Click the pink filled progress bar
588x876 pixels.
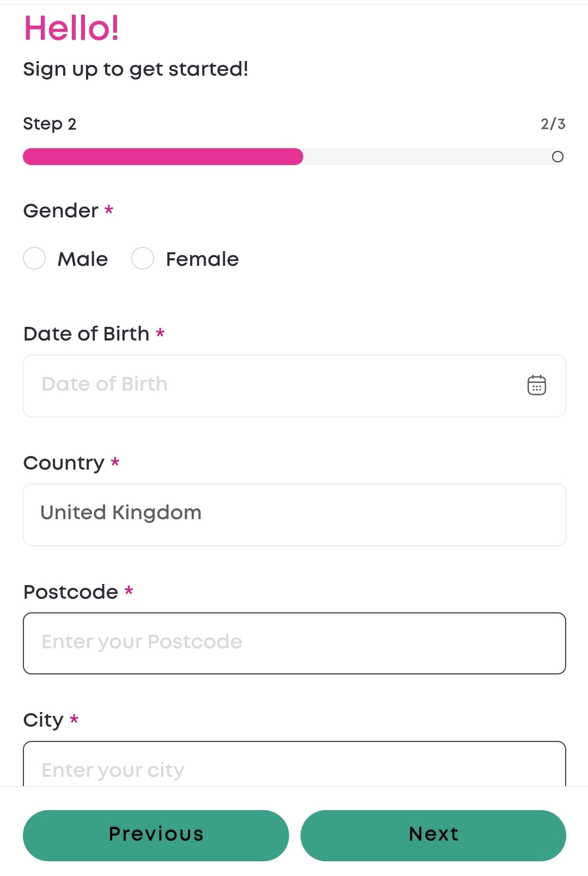163,157
